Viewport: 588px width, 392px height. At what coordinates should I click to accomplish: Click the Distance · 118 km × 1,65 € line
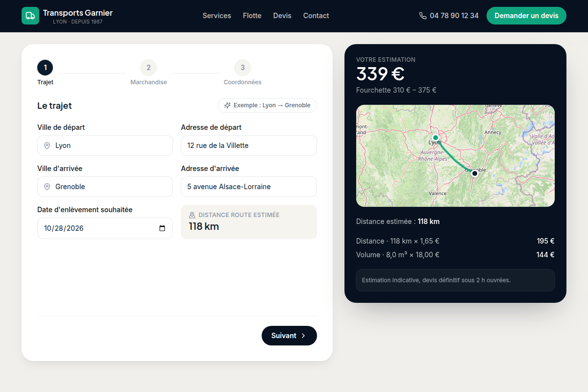398,241
